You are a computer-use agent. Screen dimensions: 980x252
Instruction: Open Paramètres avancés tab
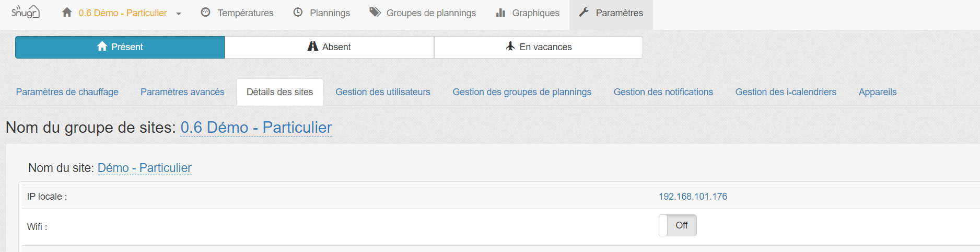coord(182,92)
